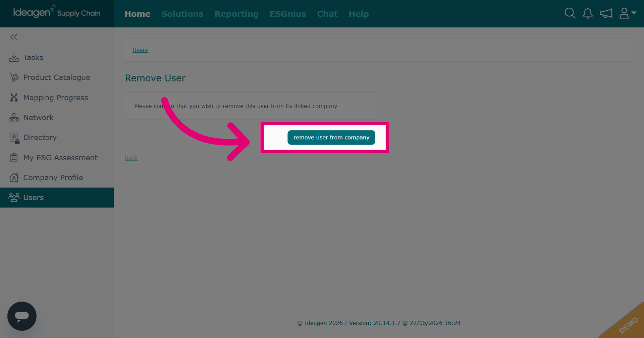The height and width of the screenshot is (338, 644).
Task: Select Network label in sidebar
Action: pos(39,118)
